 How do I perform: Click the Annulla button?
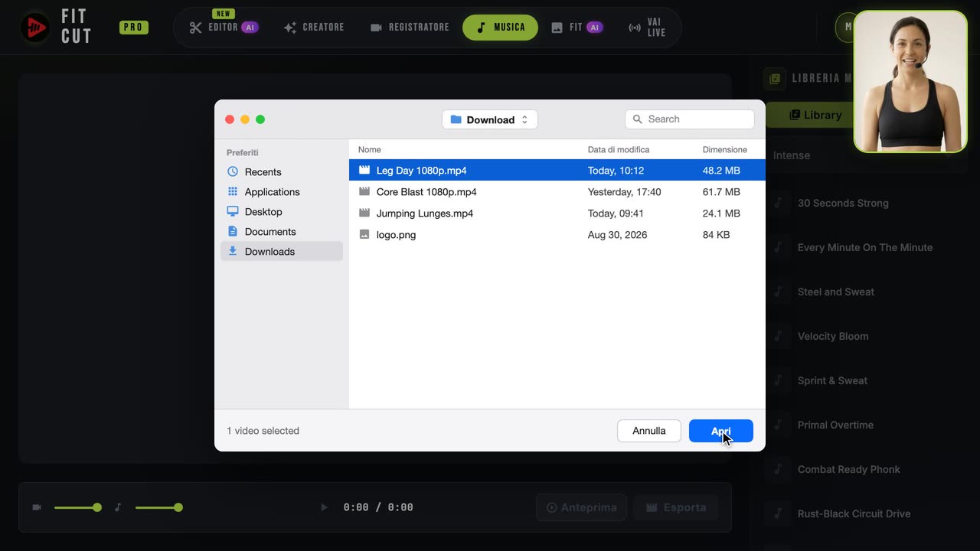pos(649,431)
